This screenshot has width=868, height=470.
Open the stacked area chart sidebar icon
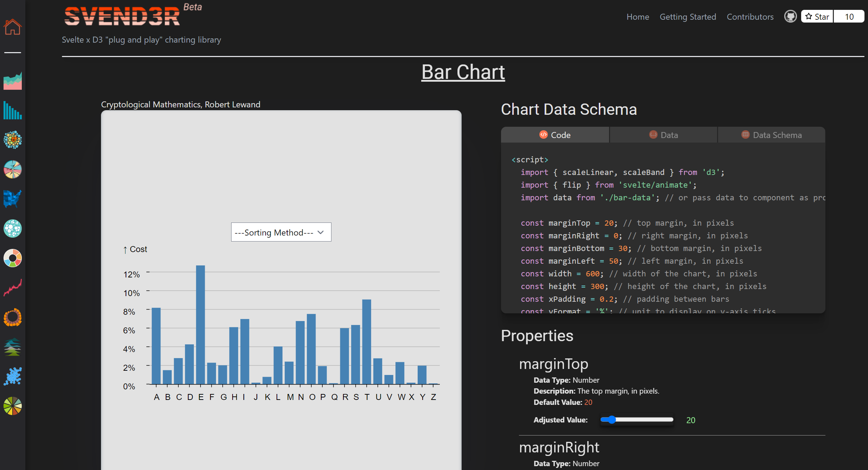click(13, 81)
